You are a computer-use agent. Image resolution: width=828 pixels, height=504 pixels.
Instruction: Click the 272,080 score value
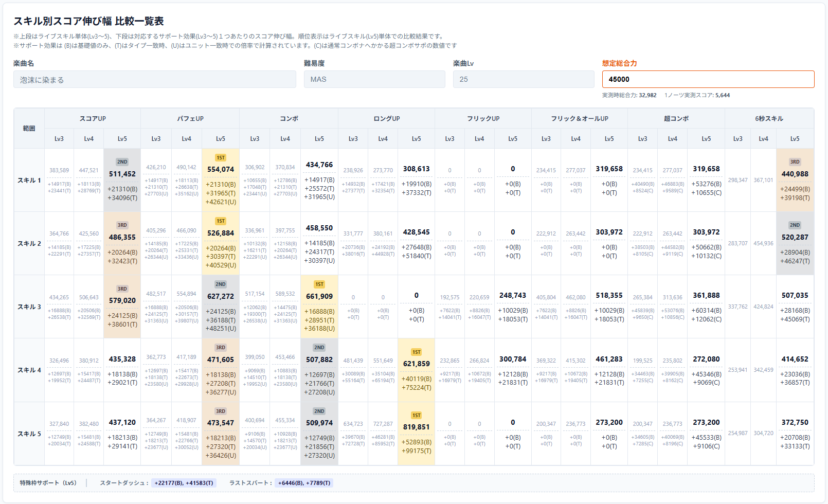tap(707, 359)
